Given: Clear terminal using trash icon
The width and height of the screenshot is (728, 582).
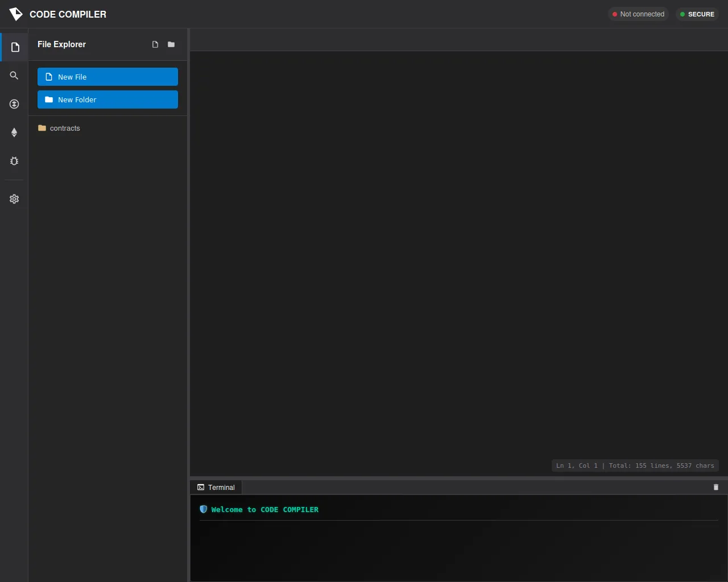Looking at the screenshot, I should tap(716, 487).
